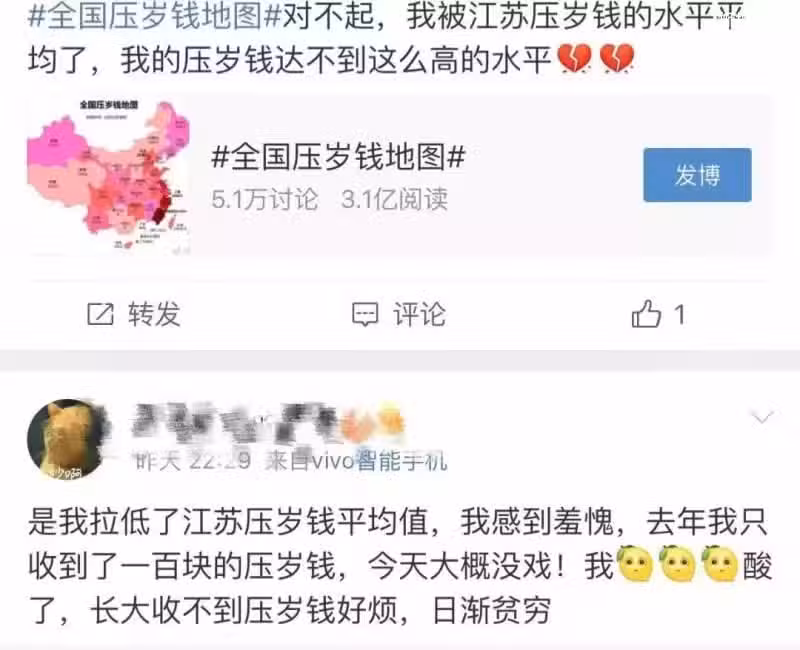Open #全国压岁钱地图# topic card title
The image size is (800, 650).
click(x=338, y=157)
